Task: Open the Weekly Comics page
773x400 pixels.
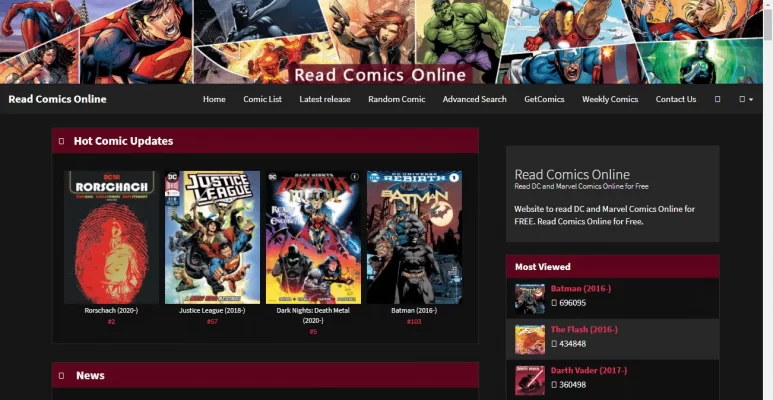Action: (610, 99)
